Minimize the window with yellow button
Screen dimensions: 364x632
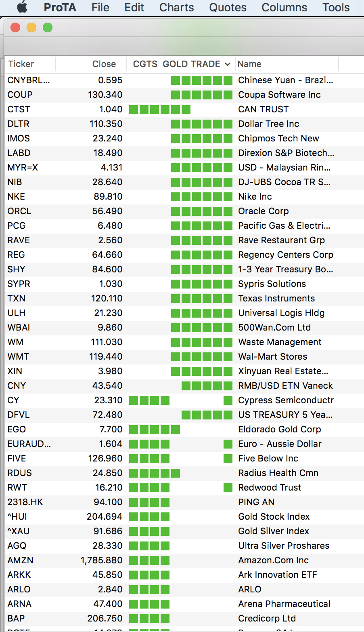(x=31, y=27)
